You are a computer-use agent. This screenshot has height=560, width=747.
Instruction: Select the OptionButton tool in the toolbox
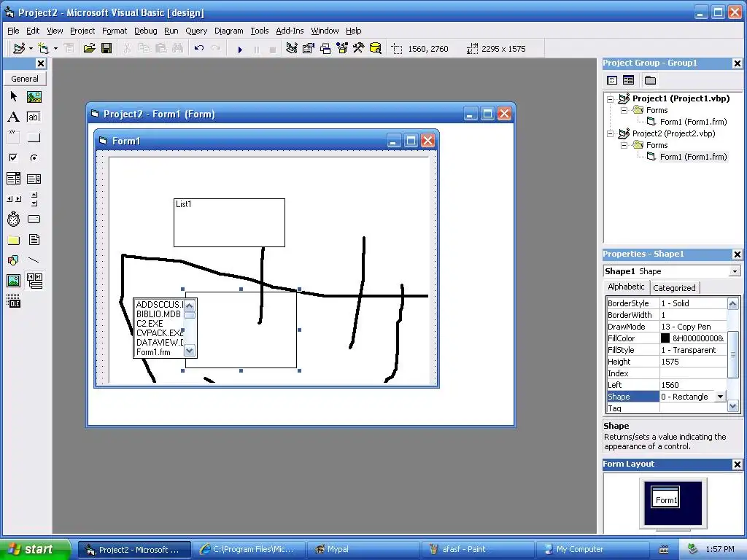(34, 157)
